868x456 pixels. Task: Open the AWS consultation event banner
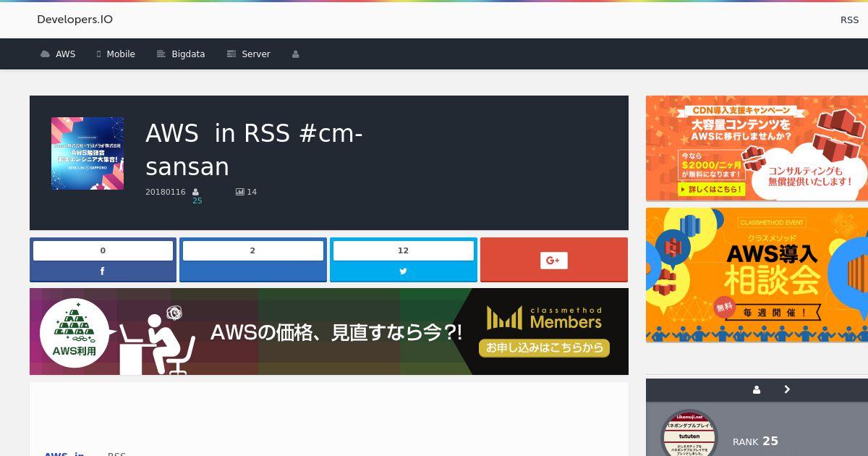pos(757,275)
